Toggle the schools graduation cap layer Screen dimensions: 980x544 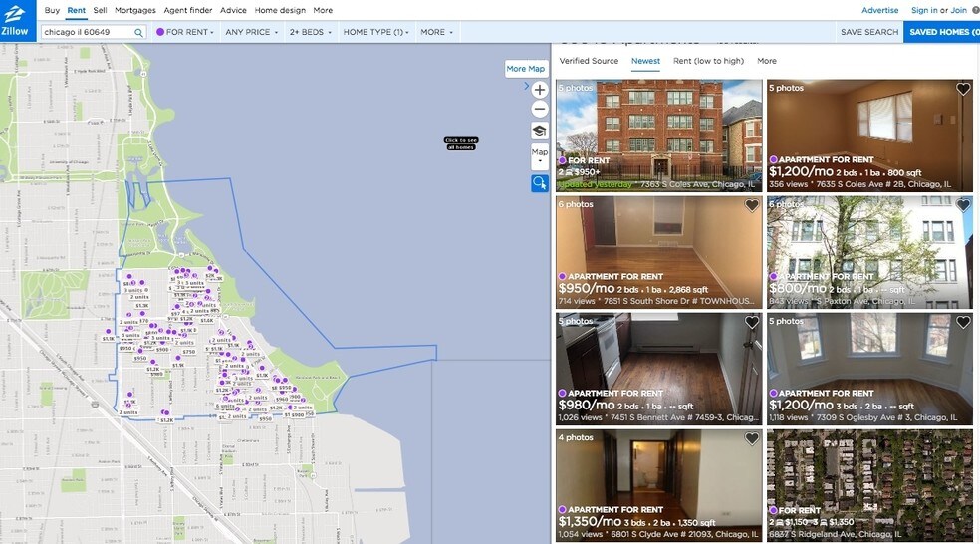pyautogui.click(x=540, y=131)
